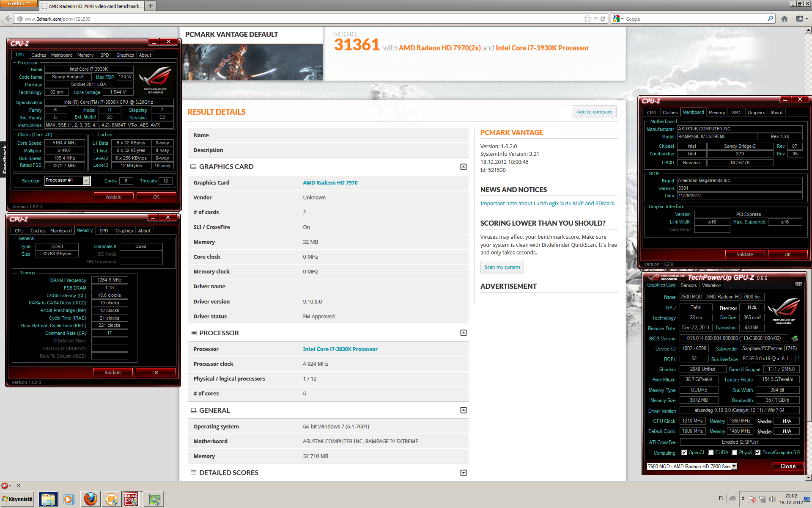812x508 pixels.
Task: Toggle the PhysX checkbox in GPU-Z
Action: 735,453
